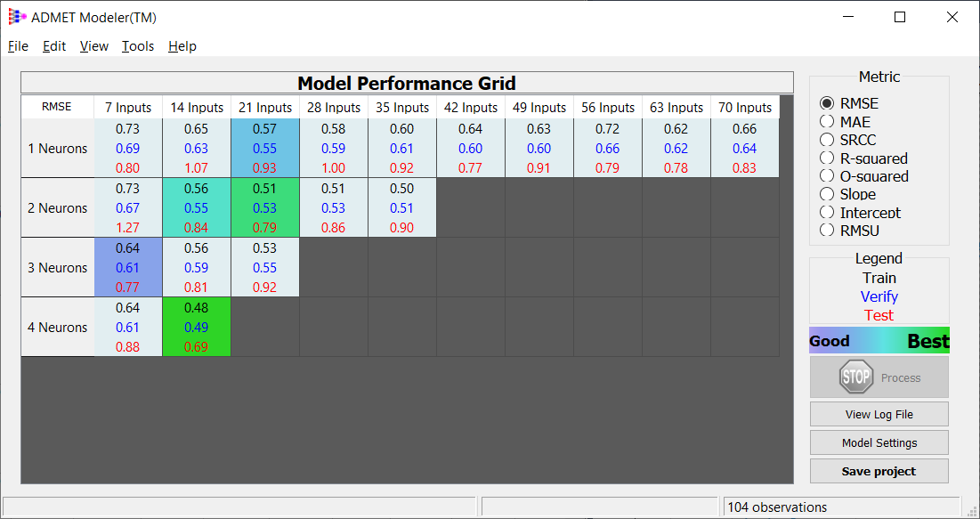Click the 7 Inputs column header
The height and width of the screenshot is (519, 980).
click(128, 108)
